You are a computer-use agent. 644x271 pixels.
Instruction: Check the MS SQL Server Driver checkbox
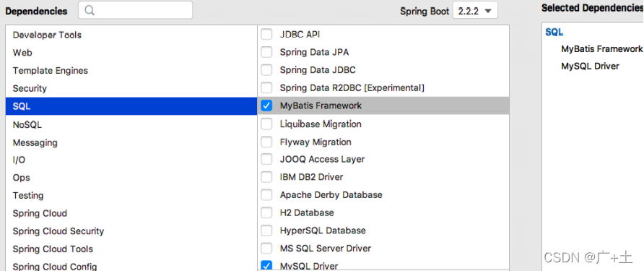266,249
